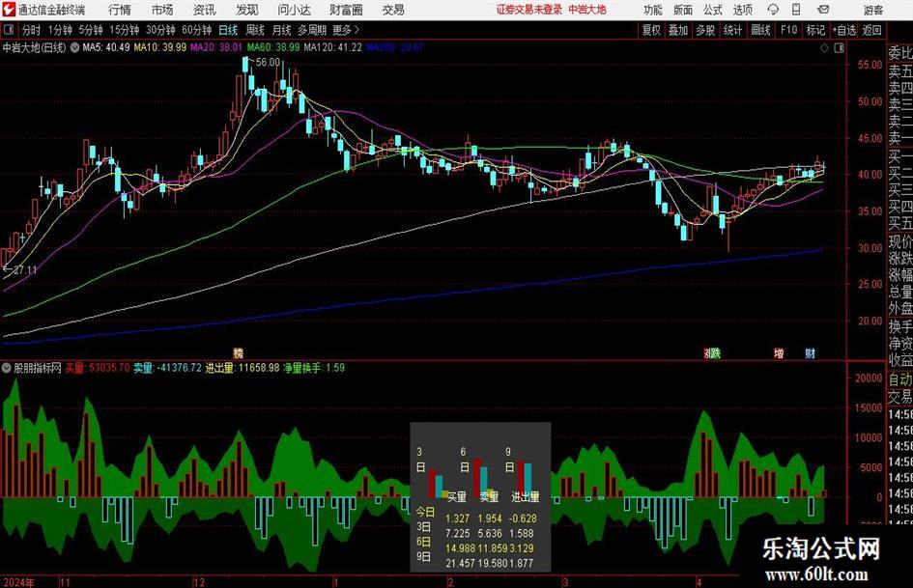Click the 标记 mark toolbar button
This screenshot has width=913, height=588.
(815, 30)
